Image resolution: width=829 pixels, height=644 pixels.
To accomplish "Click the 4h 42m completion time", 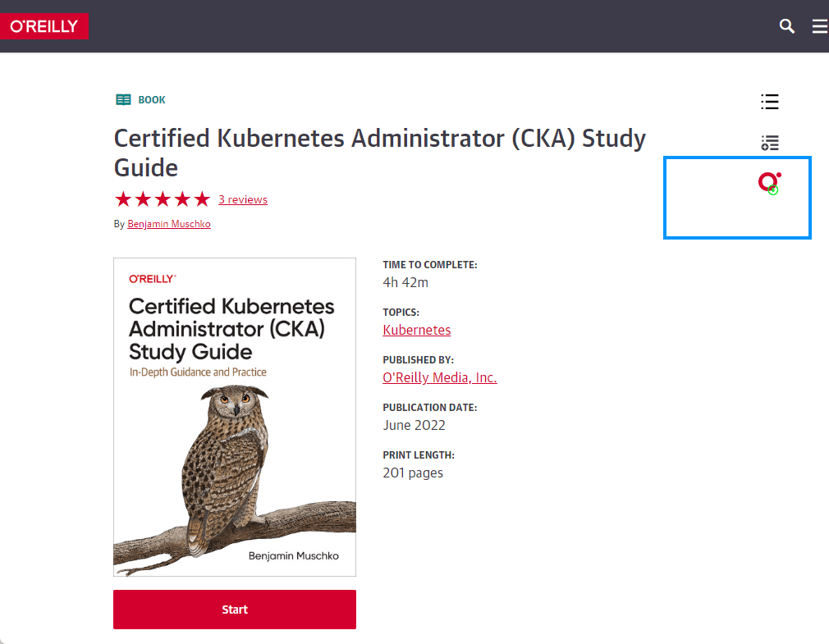I will click(x=405, y=282).
